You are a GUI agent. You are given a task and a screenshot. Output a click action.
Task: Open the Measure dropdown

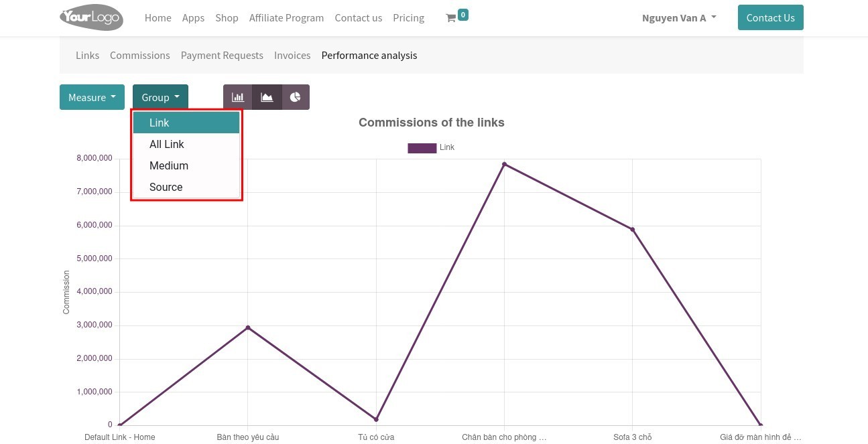point(92,97)
